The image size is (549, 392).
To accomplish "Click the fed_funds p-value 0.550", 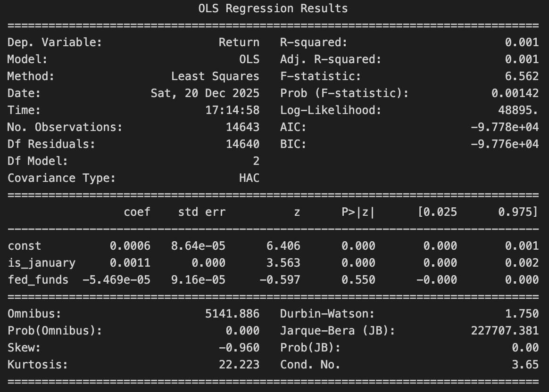I will (358, 280).
